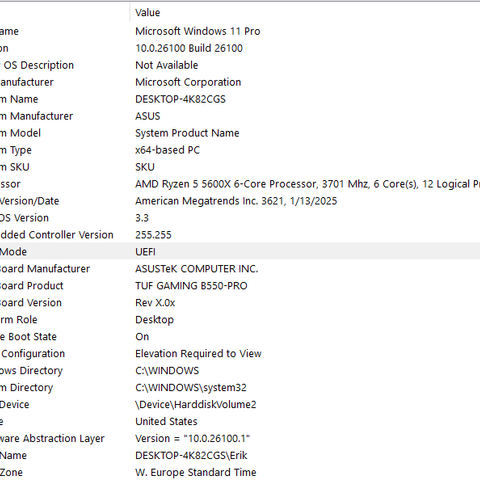The width and height of the screenshot is (480, 480).
Task: Select the C:\WINDOWS\system32 value
Action: [x=191, y=388]
